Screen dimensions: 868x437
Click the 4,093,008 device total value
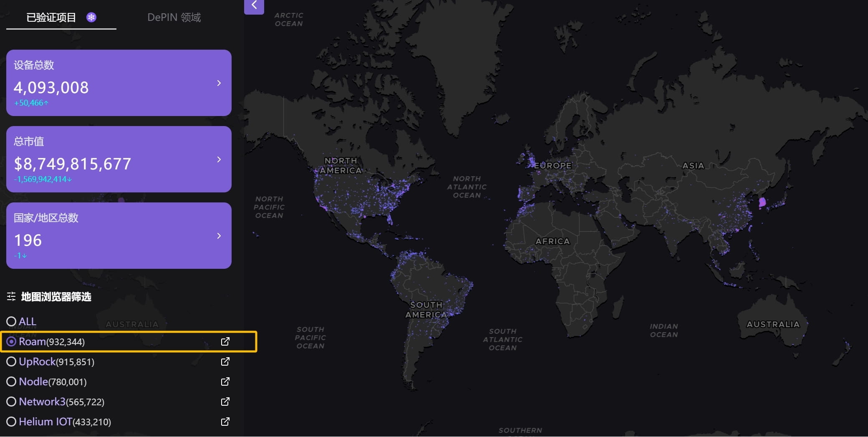(x=51, y=88)
